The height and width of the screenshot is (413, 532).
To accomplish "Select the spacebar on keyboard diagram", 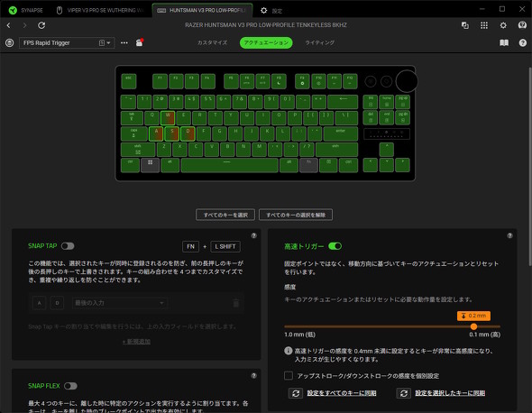I will click(x=230, y=165).
